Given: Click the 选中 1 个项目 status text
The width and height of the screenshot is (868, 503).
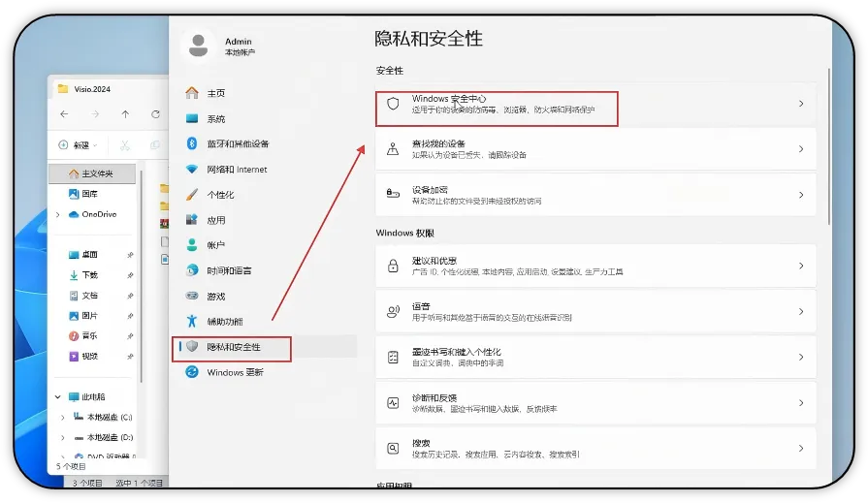Looking at the screenshot, I should [139, 483].
